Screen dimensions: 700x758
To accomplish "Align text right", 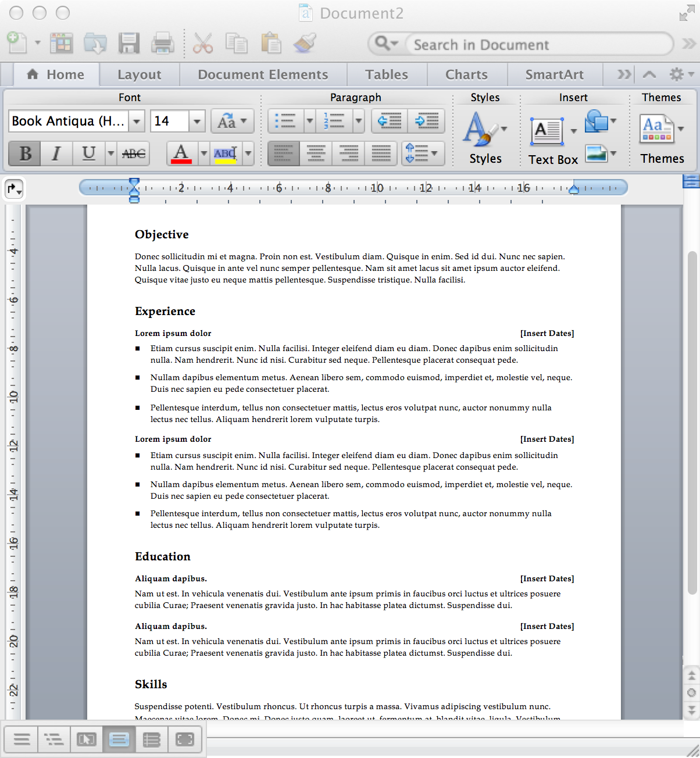I will tap(348, 153).
